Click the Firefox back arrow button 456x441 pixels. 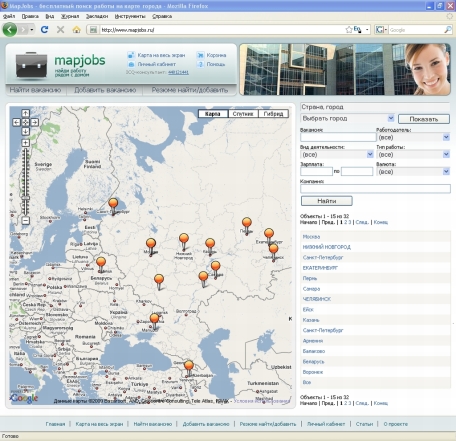(x=10, y=30)
